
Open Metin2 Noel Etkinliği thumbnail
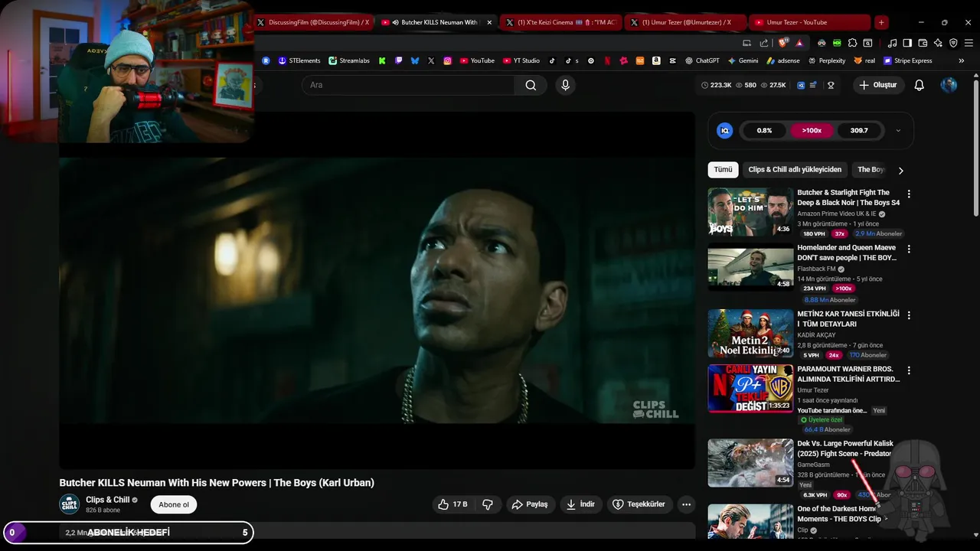(750, 333)
